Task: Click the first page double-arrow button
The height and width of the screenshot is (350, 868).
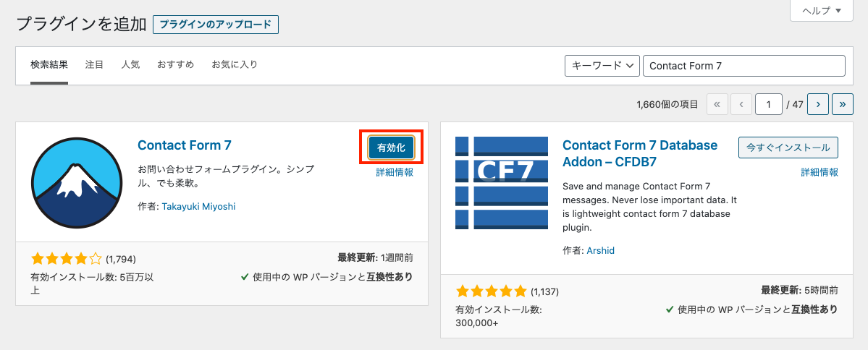Action: click(x=717, y=103)
